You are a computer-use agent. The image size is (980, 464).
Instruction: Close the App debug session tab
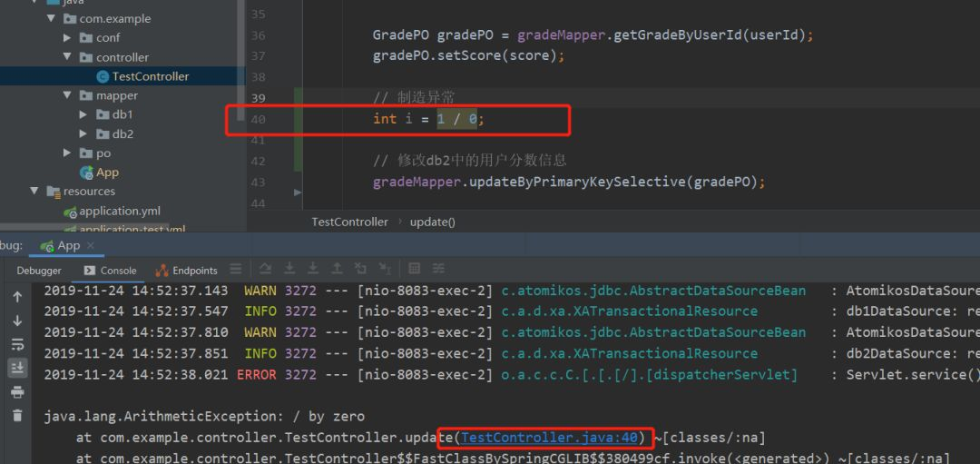(x=91, y=246)
